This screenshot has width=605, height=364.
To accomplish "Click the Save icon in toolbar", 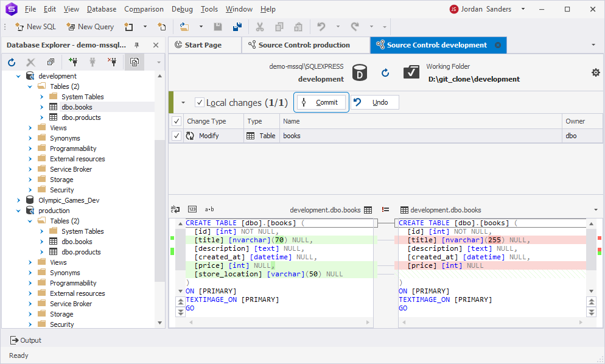I will [218, 27].
